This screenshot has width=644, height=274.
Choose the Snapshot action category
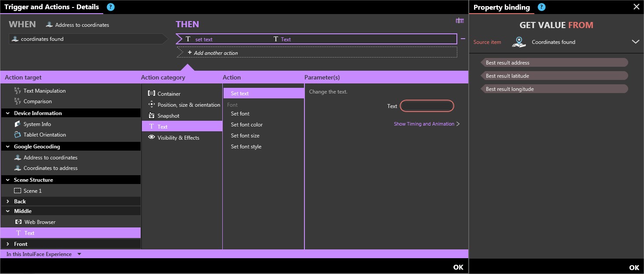168,116
